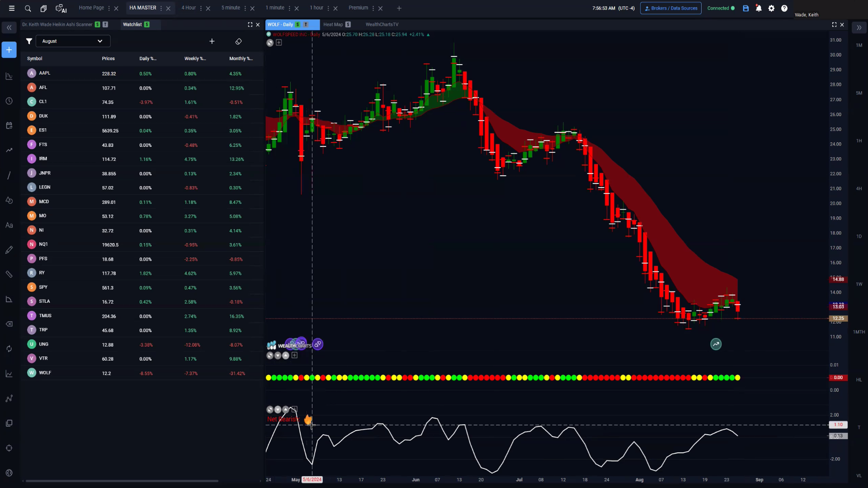Open the 1 minute tab options menu
868x488 pixels.
pos(289,8)
